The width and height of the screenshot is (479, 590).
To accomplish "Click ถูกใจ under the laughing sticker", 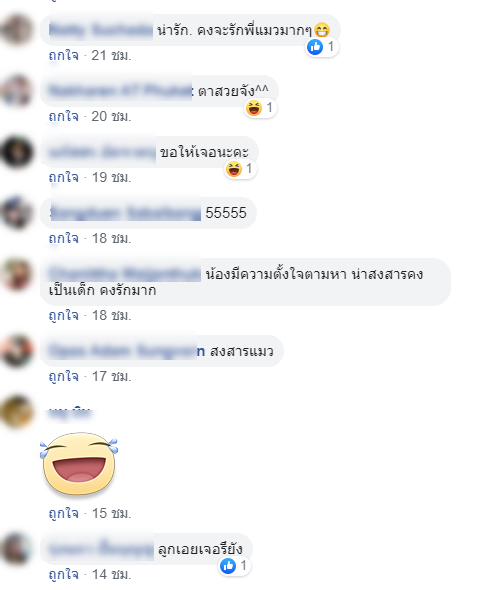I will pos(64,513).
